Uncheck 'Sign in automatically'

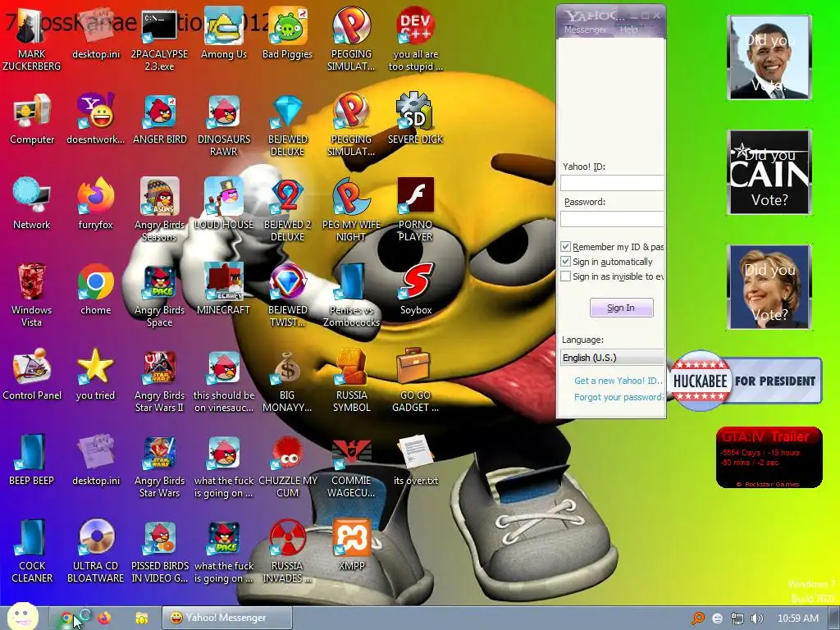565,262
